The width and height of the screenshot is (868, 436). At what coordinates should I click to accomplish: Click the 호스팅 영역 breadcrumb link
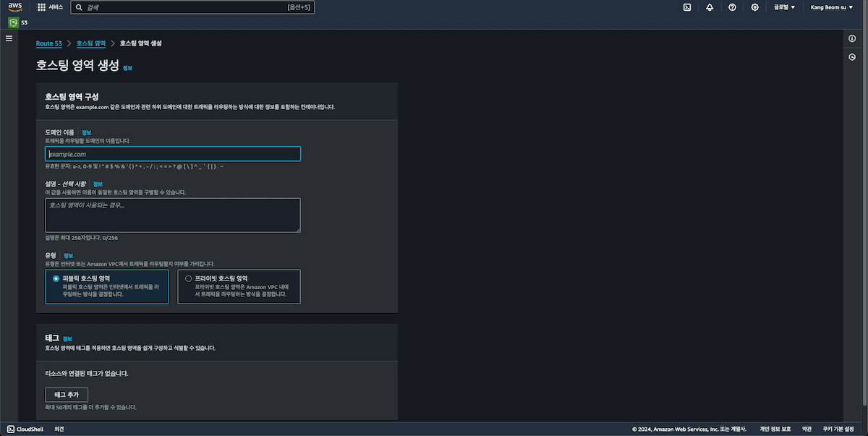tap(90, 43)
